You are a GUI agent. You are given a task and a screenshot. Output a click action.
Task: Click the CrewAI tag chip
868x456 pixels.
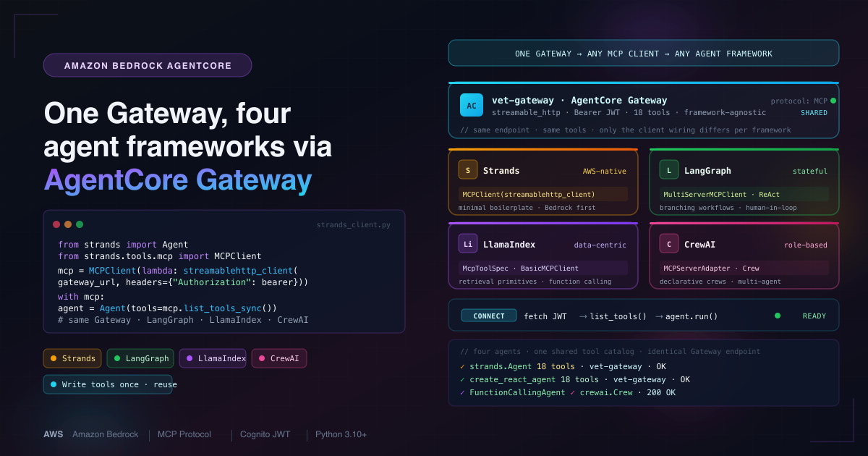[280, 358]
